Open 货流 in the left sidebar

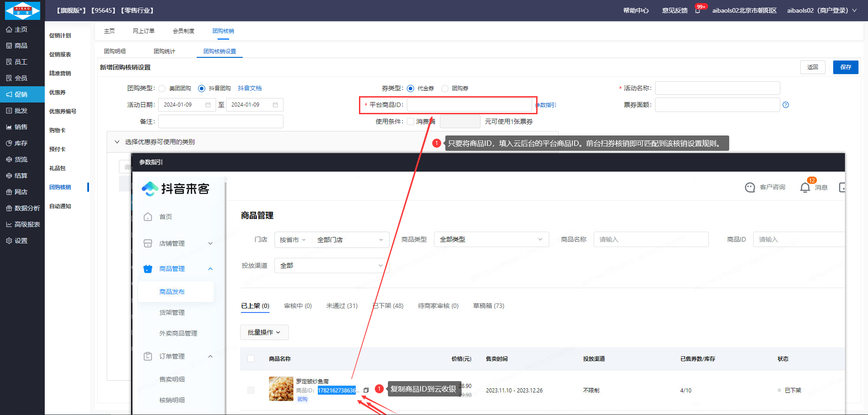(17, 159)
